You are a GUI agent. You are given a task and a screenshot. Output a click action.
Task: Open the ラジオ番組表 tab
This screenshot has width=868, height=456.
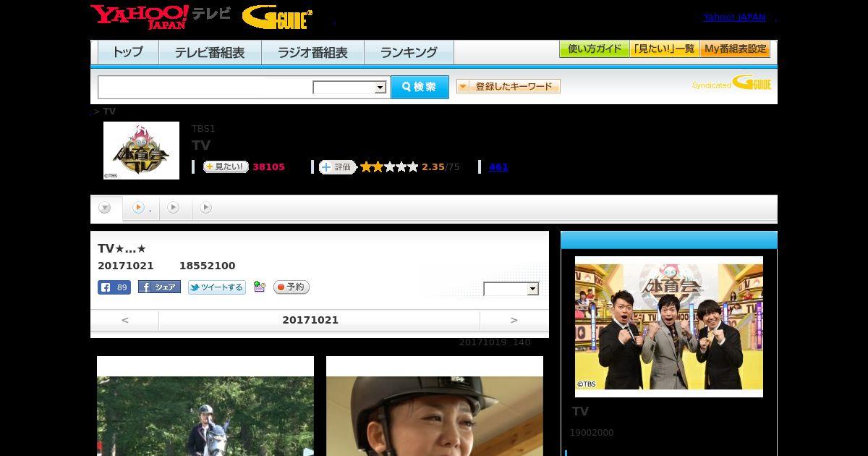point(312,52)
